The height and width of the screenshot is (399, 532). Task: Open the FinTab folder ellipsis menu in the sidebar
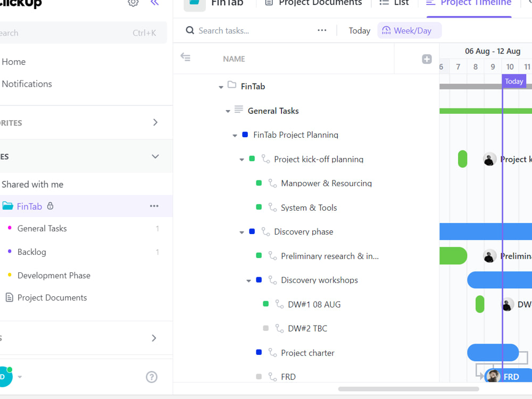click(154, 206)
